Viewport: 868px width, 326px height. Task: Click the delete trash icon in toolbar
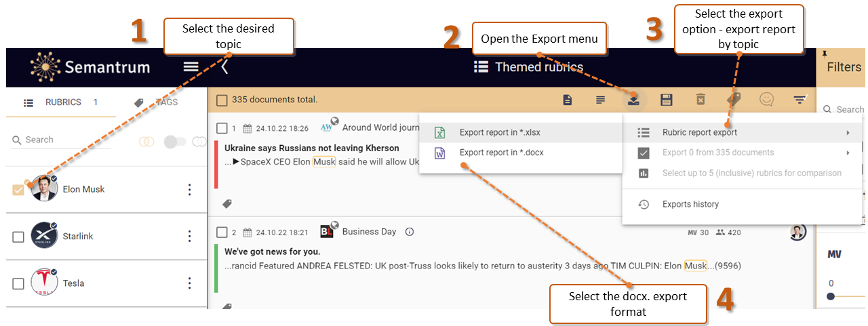click(700, 100)
